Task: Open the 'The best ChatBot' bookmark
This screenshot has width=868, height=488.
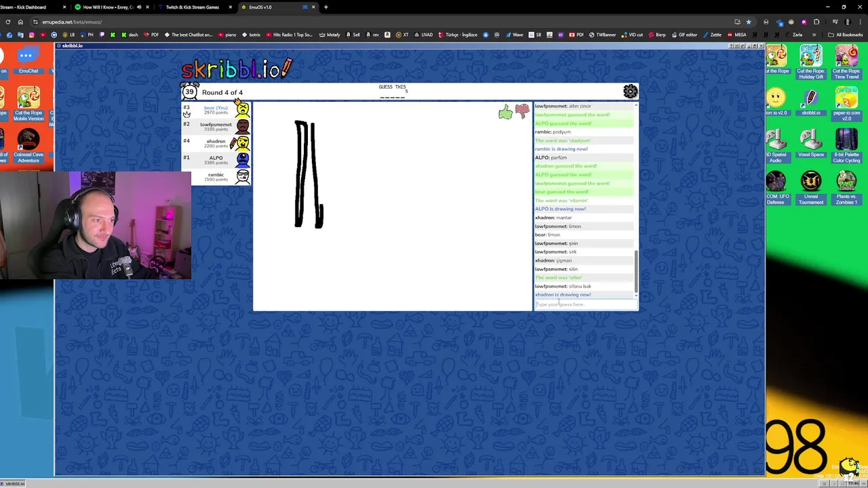Action: point(189,35)
